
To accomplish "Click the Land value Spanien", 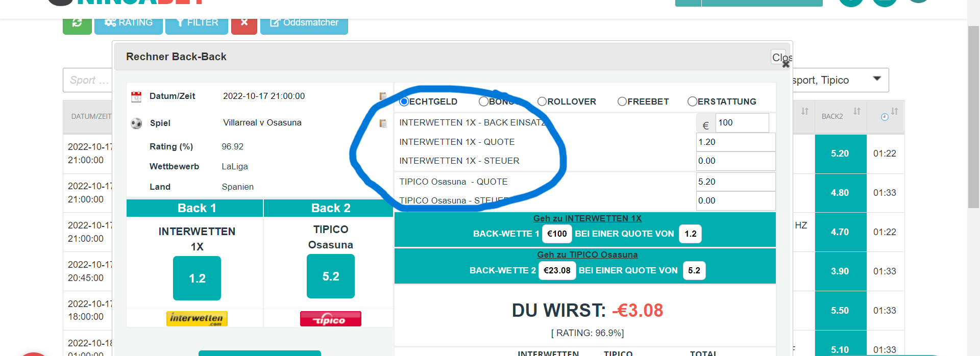I will [x=238, y=187].
